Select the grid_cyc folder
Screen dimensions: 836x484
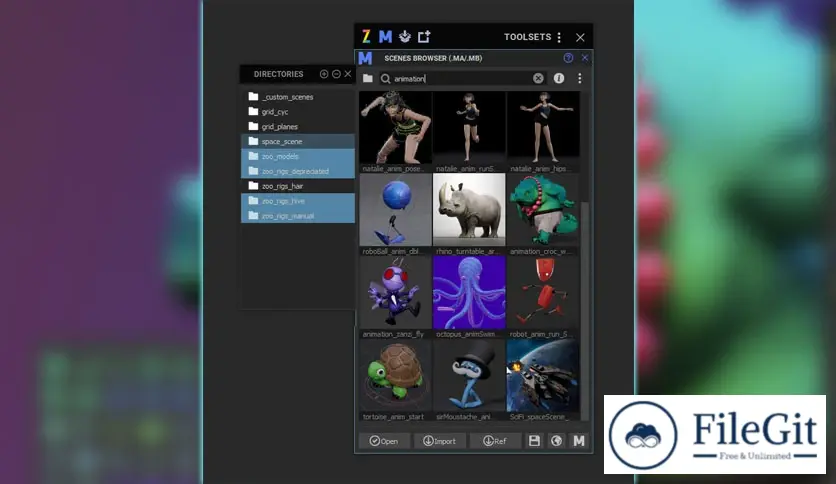[x=298, y=112]
